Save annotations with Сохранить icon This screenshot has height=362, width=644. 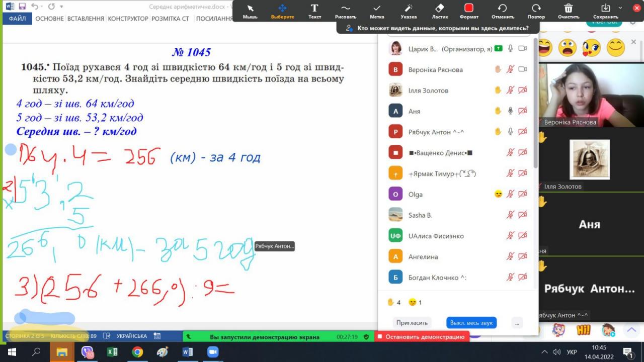(x=605, y=11)
